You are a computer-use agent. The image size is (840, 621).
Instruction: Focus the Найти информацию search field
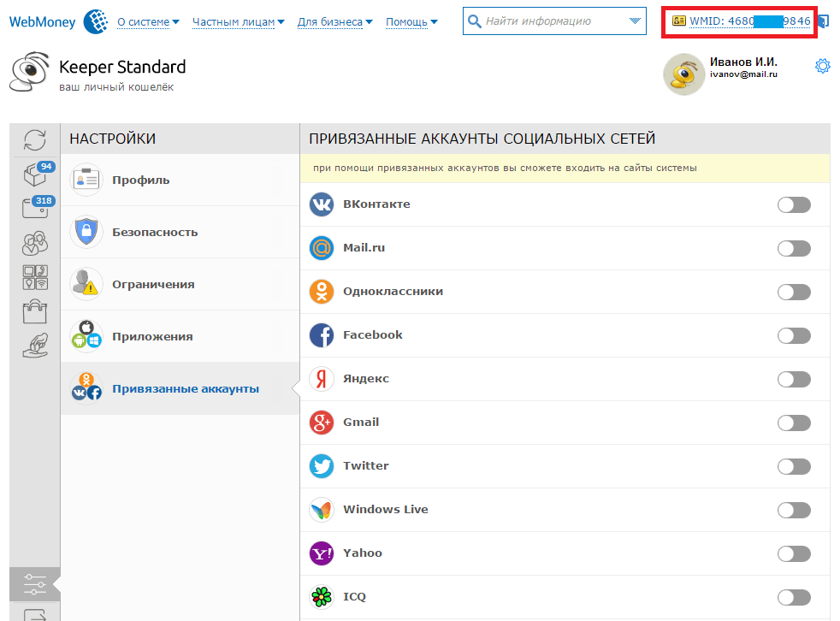click(x=554, y=21)
